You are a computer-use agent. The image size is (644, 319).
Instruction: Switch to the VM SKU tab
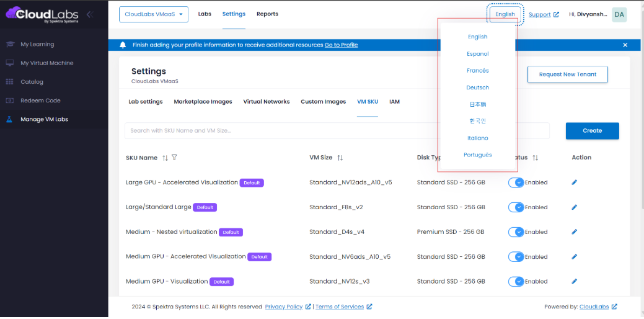(368, 102)
